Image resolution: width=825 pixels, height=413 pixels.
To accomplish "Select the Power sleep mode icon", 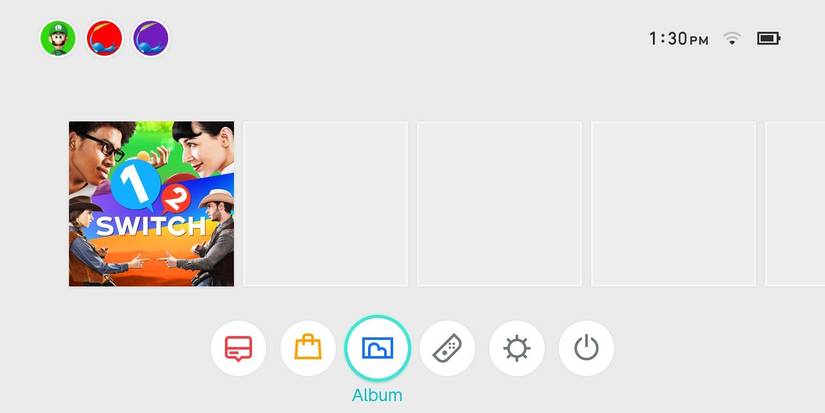I will point(586,348).
